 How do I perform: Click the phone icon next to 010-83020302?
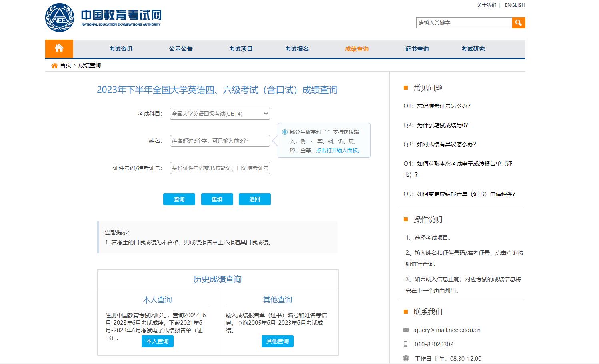[x=406, y=344]
